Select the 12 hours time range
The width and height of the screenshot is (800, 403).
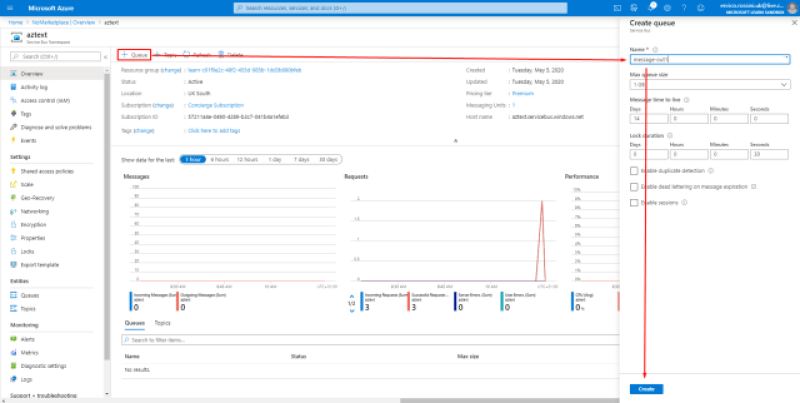247,160
